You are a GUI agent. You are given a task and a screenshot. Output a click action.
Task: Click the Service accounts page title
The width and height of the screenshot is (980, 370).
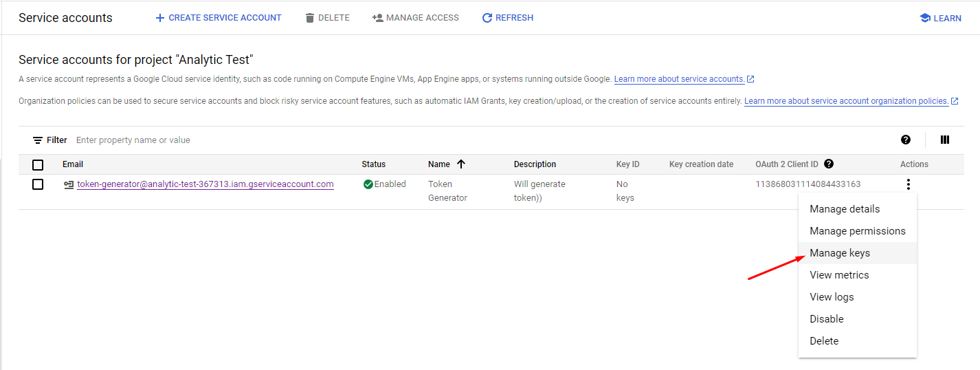pyautogui.click(x=65, y=18)
